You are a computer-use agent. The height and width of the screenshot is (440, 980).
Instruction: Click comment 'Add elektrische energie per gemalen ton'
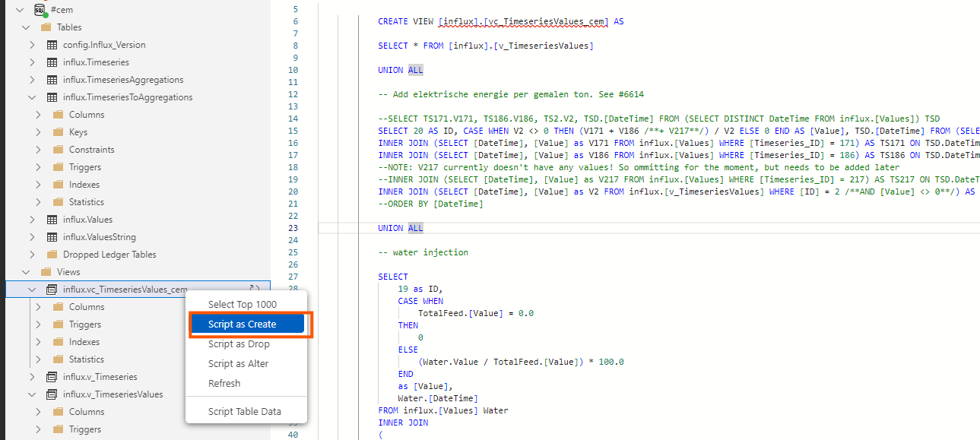(x=512, y=94)
